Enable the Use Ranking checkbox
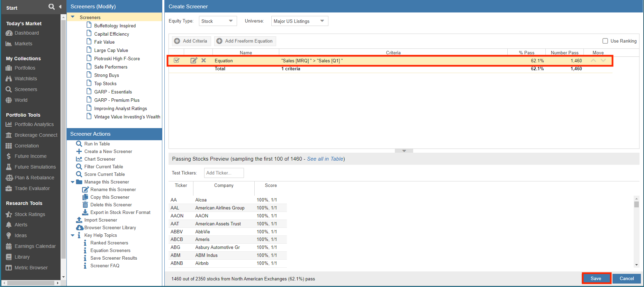Image resolution: width=644 pixels, height=287 pixels. pos(605,41)
